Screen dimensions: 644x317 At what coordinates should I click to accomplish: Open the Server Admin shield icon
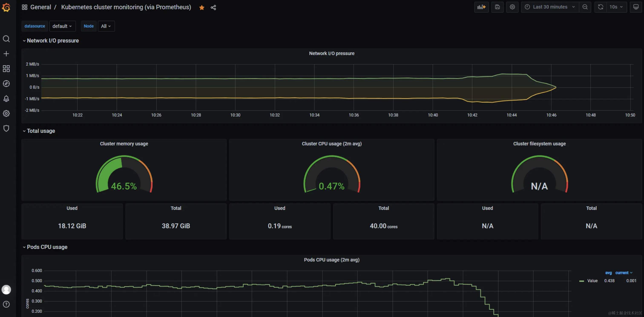6,128
